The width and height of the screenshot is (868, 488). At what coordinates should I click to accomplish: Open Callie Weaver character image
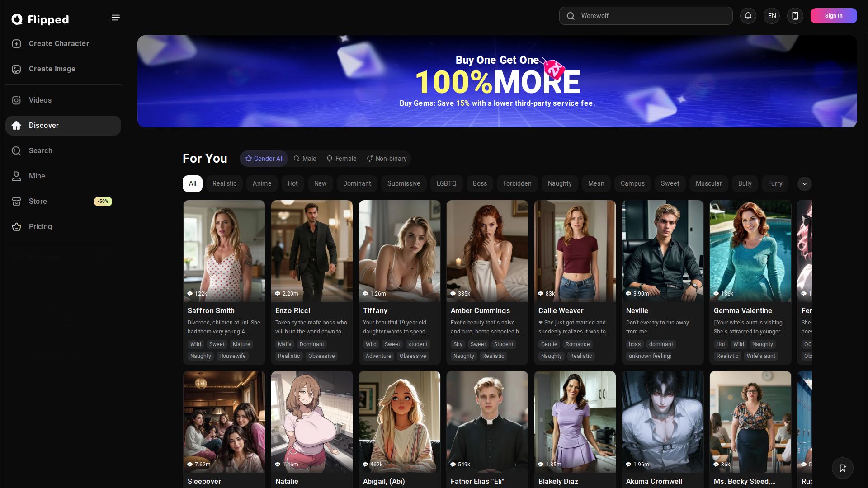(x=575, y=251)
